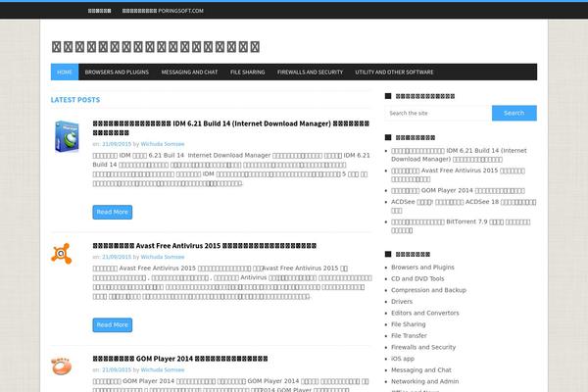Click the site title header
This screenshot has width=588, height=392.
pos(156,47)
